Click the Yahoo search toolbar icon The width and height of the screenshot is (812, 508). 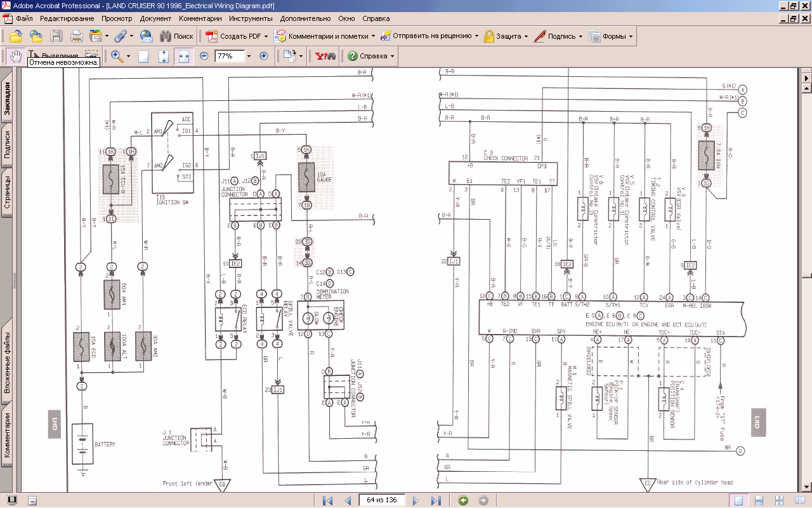click(x=325, y=56)
